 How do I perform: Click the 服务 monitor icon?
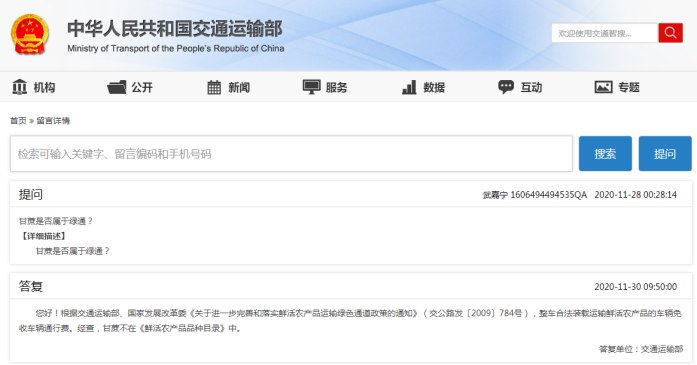pos(311,87)
